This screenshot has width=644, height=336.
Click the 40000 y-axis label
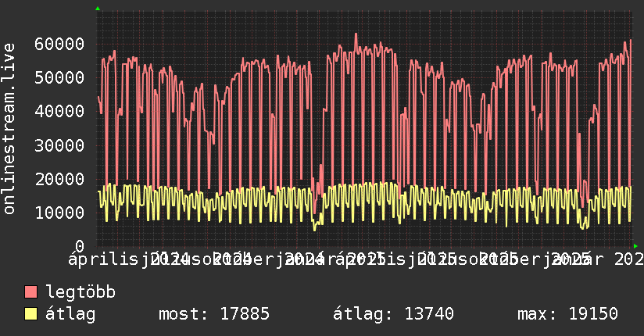tap(59, 111)
